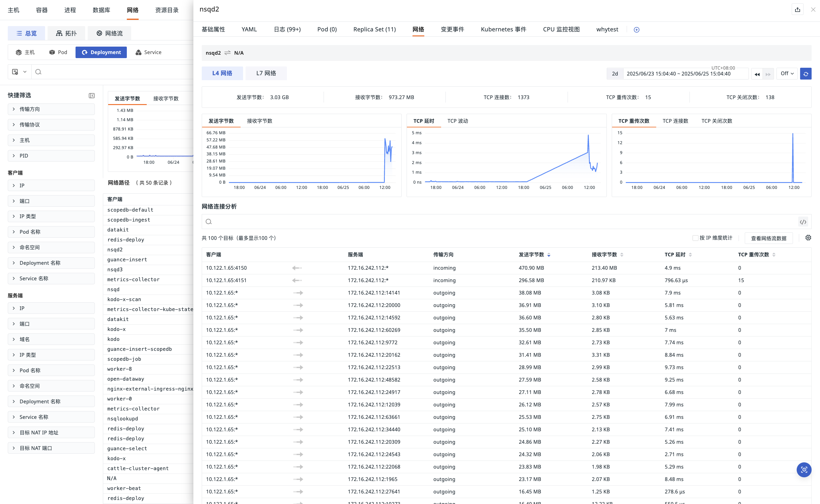This screenshot has width=820, height=504.
Task: Open the view selector dropdown beside search
Action: pyautogui.click(x=19, y=72)
